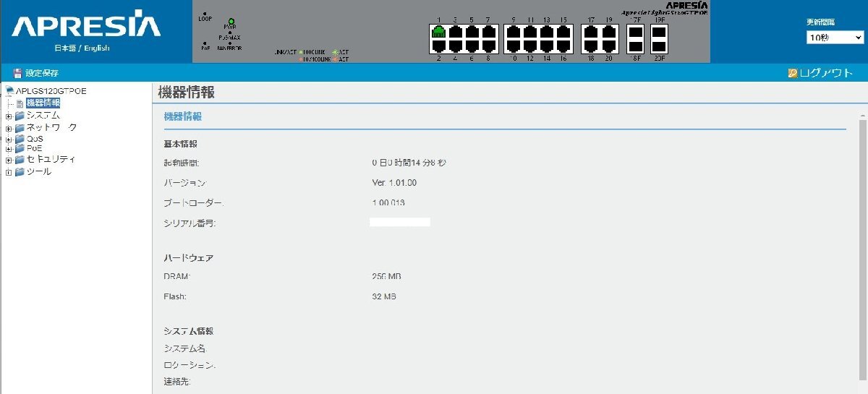Open the セキュリティ menu label
Viewport: 868px width, 394px height.
point(51,160)
